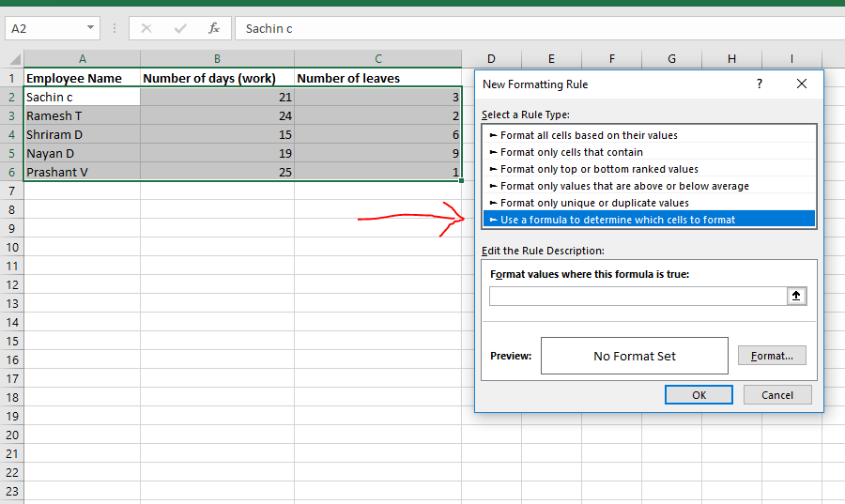Click the work days value 21

click(x=217, y=97)
